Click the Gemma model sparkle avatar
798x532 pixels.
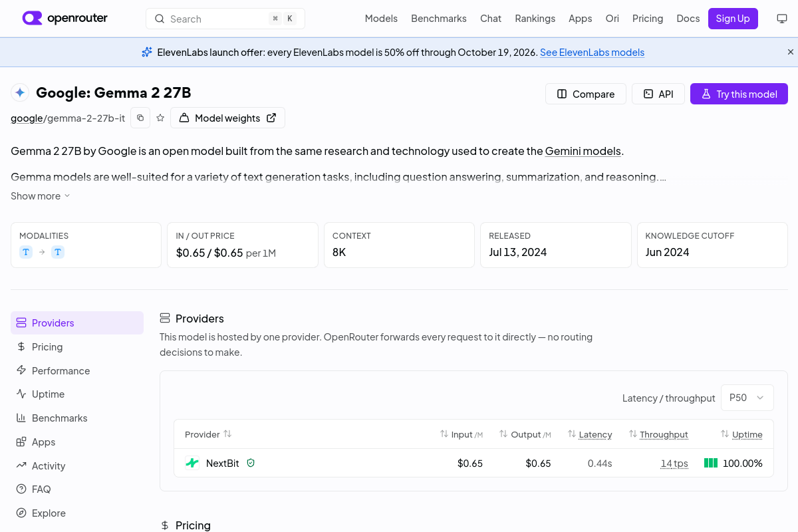point(20,92)
